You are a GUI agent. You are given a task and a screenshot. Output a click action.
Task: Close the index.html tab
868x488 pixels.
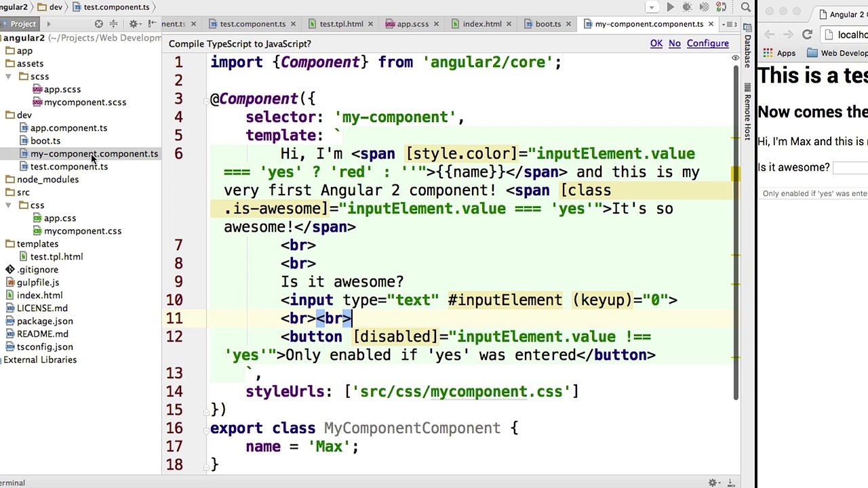(x=509, y=24)
